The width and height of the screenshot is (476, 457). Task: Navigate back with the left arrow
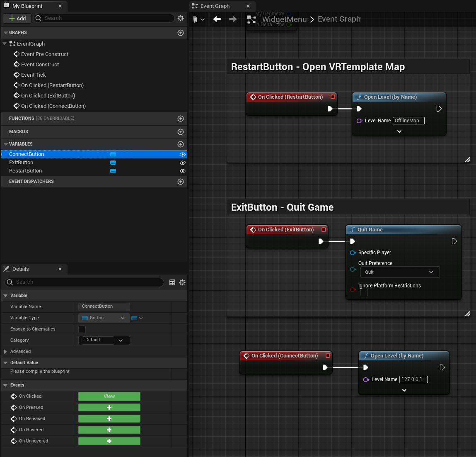click(x=217, y=19)
